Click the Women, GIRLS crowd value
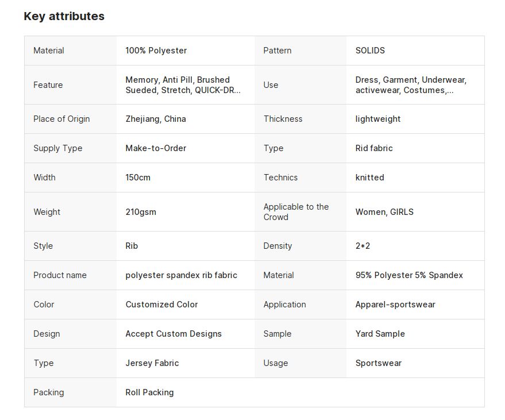The width and height of the screenshot is (505, 420). (384, 212)
